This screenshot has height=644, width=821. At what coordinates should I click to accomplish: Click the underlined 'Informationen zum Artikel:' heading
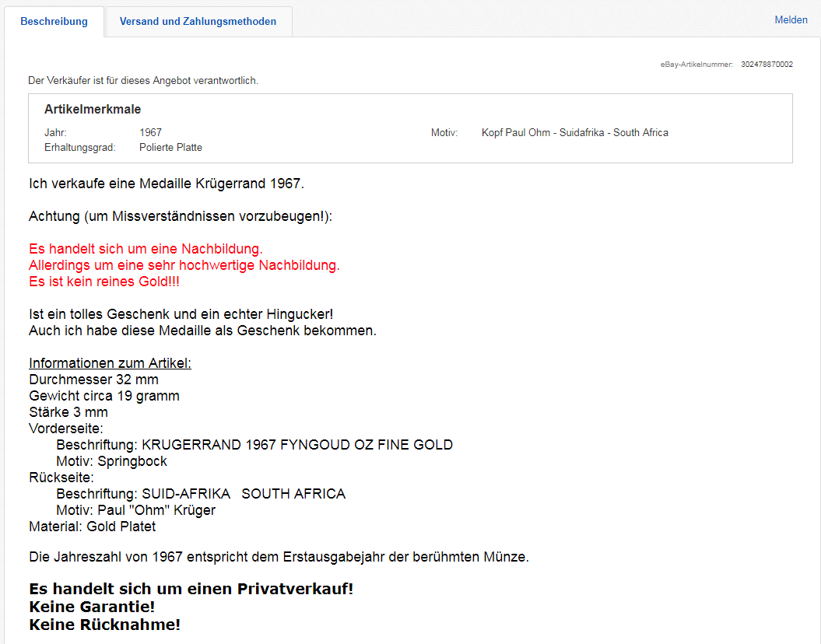click(110, 363)
